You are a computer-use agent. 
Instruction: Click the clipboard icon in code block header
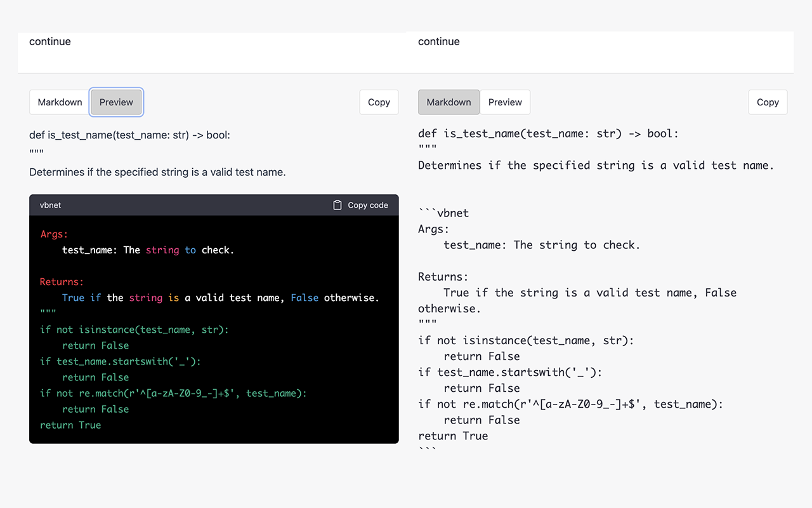[337, 205]
